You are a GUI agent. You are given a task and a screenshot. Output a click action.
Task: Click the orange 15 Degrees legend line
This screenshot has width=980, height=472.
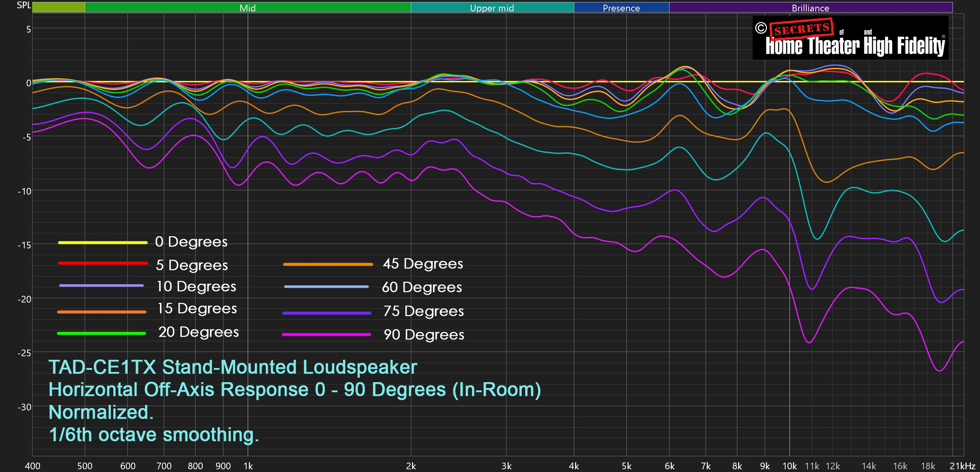click(102, 312)
